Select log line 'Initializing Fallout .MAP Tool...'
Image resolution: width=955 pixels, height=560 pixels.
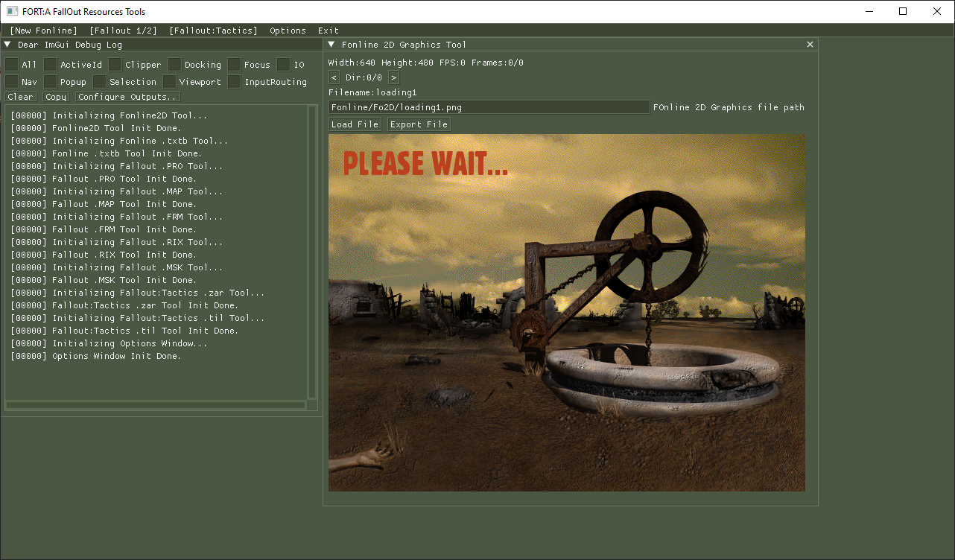(117, 191)
